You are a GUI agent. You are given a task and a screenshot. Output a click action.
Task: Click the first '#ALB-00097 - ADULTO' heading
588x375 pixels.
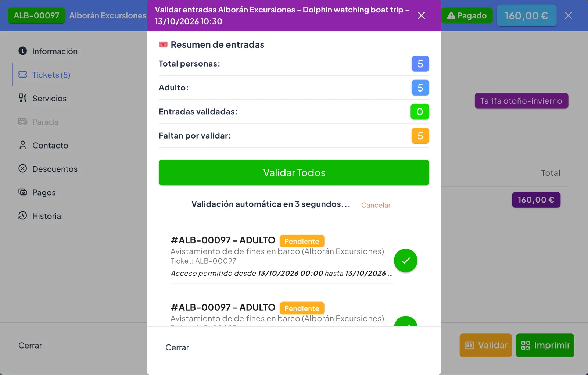click(223, 240)
